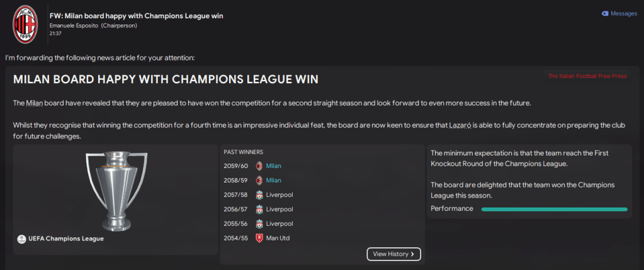Open the 2058/59 winner Milan link
The height and width of the screenshot is (270, 644).
click(x=273, y=181)
